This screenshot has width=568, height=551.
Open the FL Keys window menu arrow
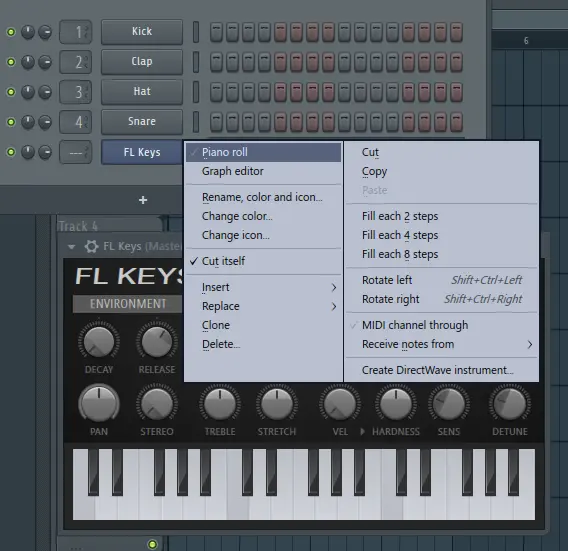(x=71, y=247)
